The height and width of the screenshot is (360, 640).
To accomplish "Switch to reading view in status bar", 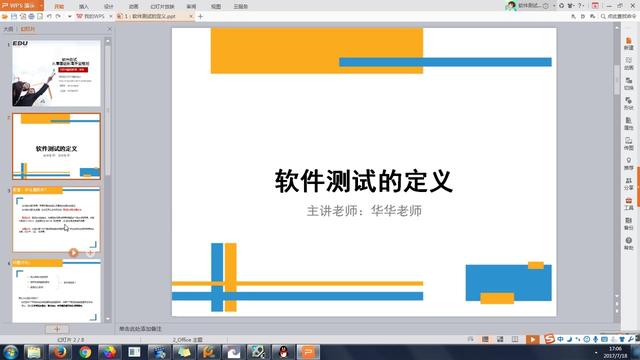I will coord(515,339).
